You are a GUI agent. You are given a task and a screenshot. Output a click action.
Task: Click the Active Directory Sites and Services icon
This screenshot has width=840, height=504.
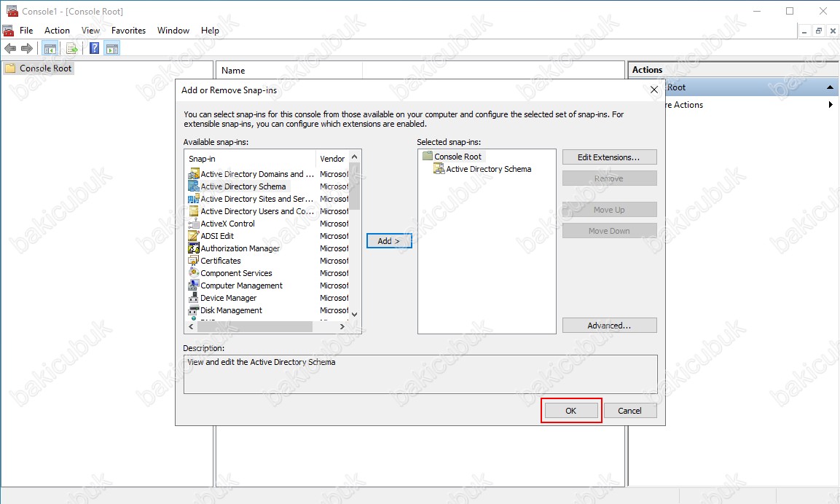[x=193, y=199]
